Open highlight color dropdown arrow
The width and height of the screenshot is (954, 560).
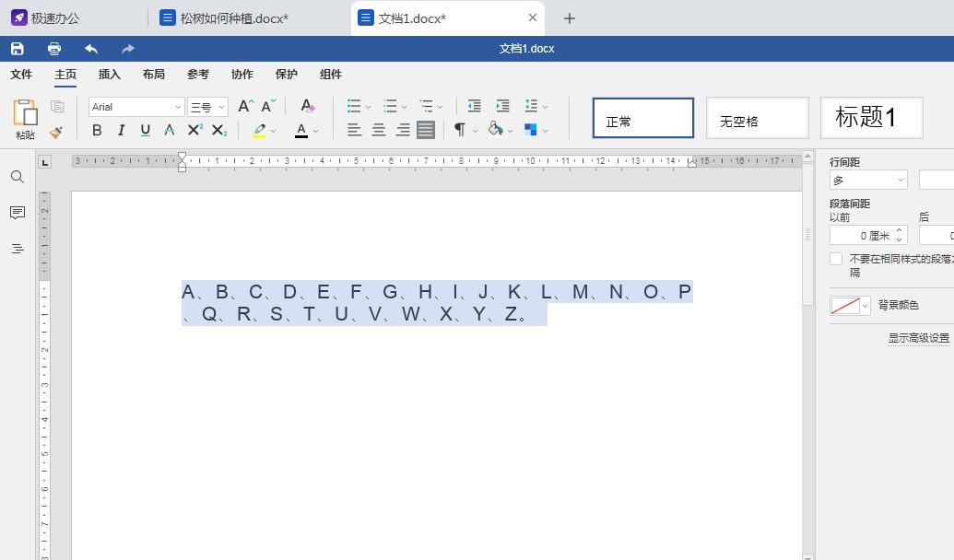274,131
